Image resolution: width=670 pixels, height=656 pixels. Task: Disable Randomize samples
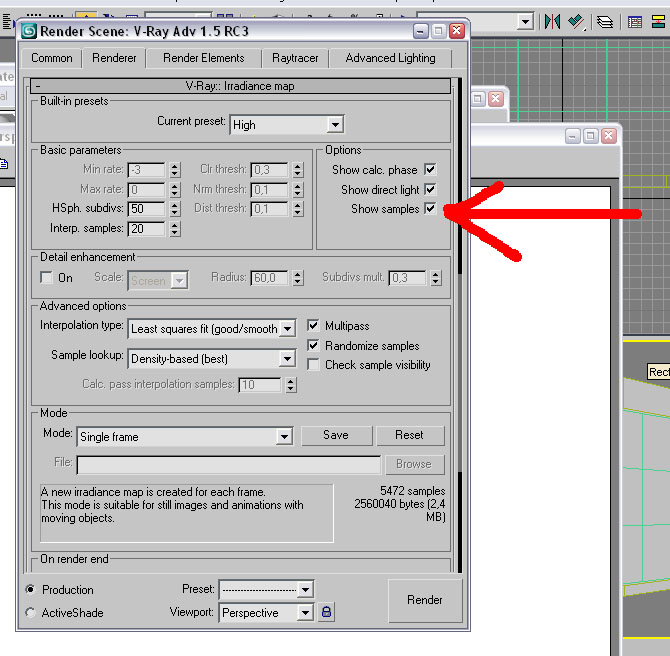pyautogui.click(x=313, y=345)
